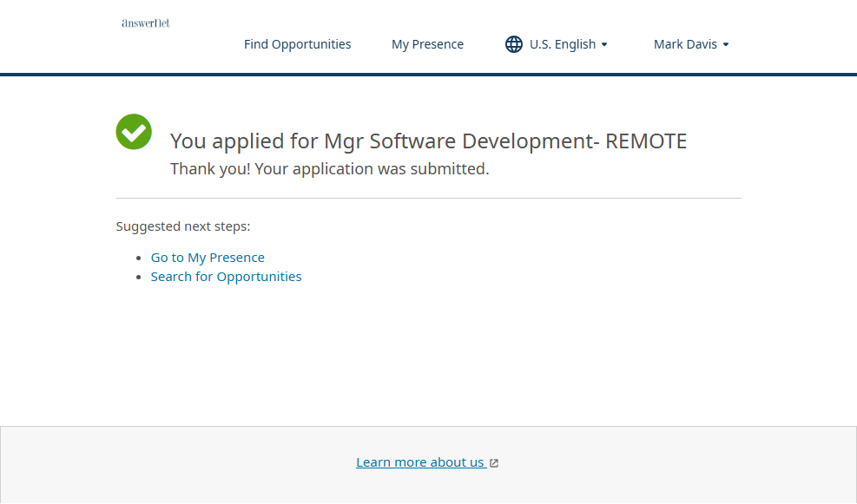Click the Suggested next steps label

[183, 226]
